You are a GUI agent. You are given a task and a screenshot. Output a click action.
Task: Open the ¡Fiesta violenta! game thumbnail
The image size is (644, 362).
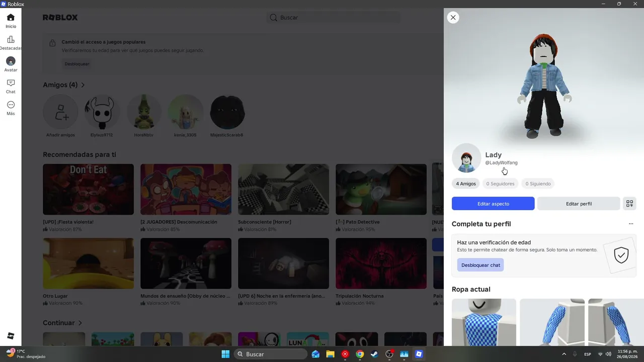88,190
